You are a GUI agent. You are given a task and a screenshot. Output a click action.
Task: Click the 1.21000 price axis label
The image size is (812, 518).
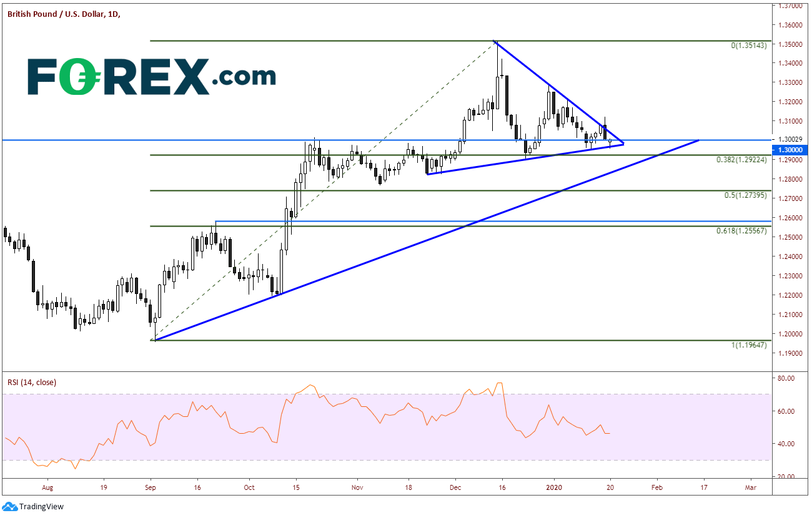[790, 315]
